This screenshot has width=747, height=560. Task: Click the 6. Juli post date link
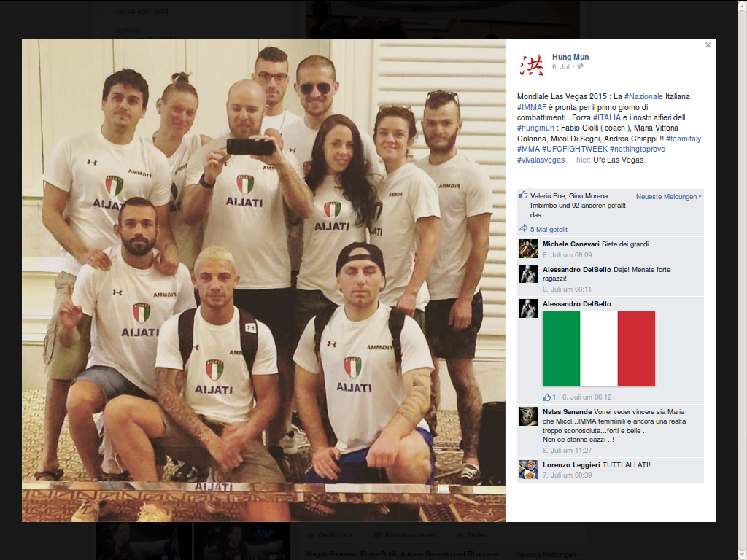pyautogui.click(x=561, y=66)
